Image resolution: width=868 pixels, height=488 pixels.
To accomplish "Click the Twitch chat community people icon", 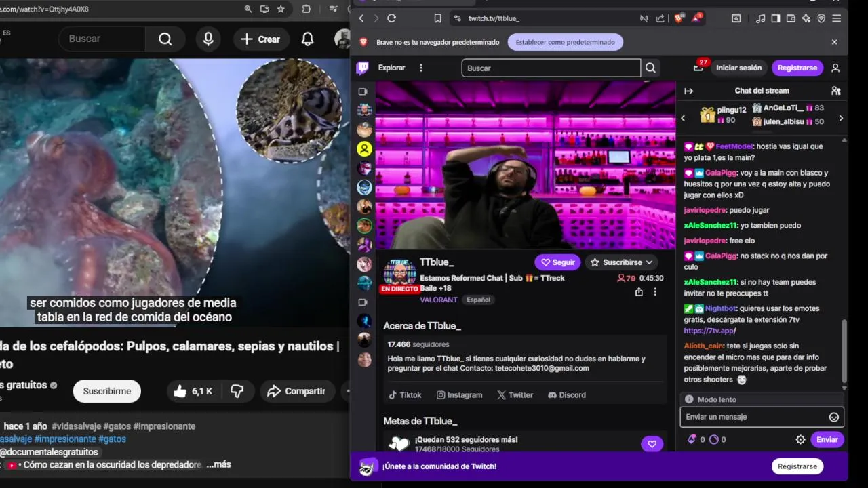I will pyautogui.click(x=835, y=91).
